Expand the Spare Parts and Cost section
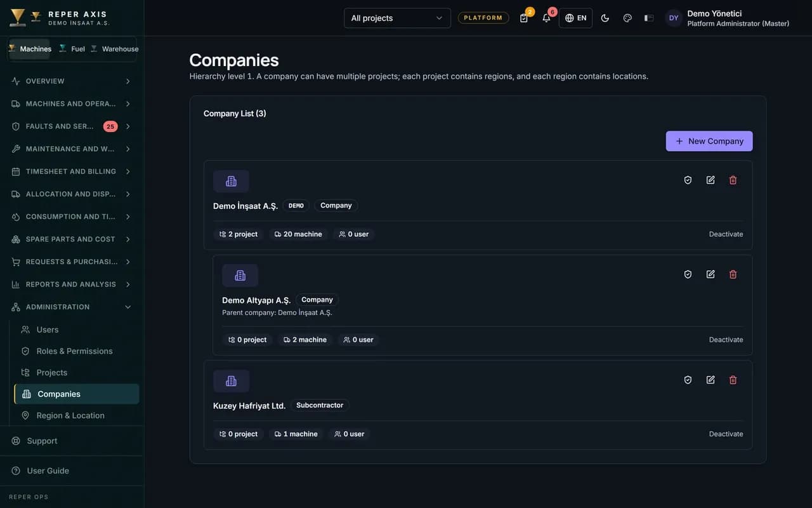Screen dimensions: 812x508 pos(72,239)
